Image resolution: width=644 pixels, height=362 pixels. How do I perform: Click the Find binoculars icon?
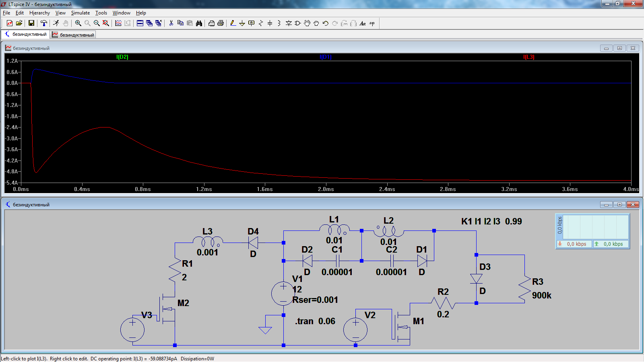tap(199, 23)
